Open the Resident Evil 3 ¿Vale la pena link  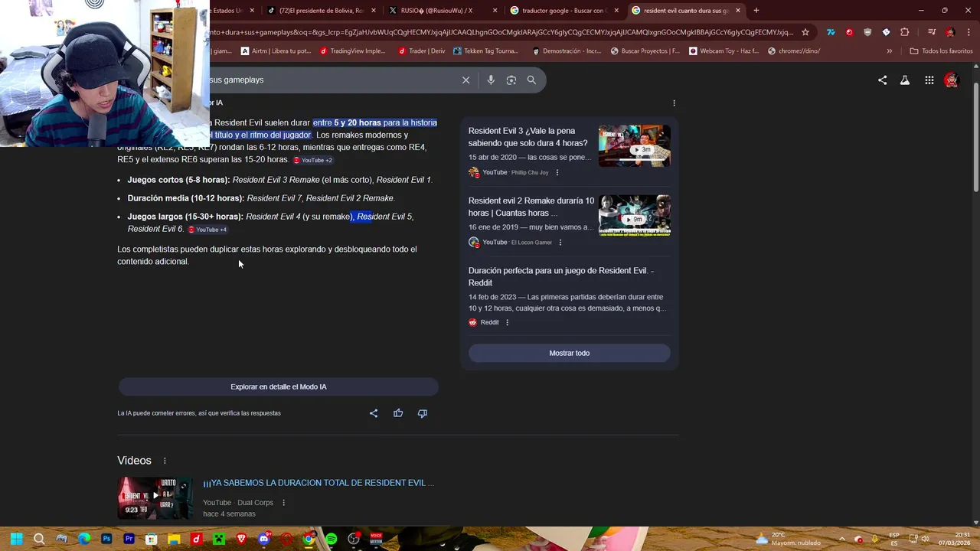pos(528,137)
